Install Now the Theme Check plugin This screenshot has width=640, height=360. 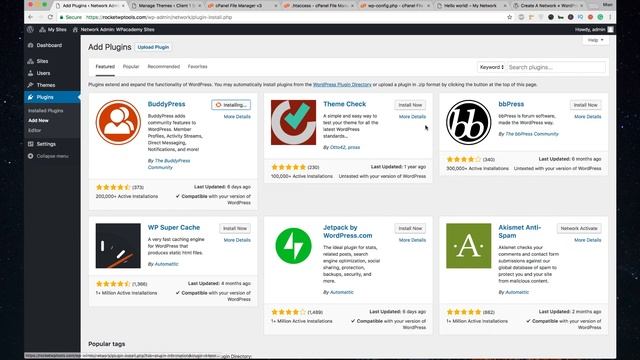pyautogui.click(x=410, y=105)
